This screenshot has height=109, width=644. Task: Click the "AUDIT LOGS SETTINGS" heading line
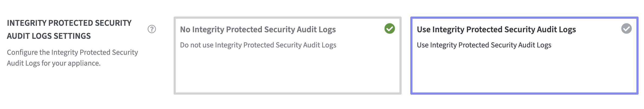point(49,36)
